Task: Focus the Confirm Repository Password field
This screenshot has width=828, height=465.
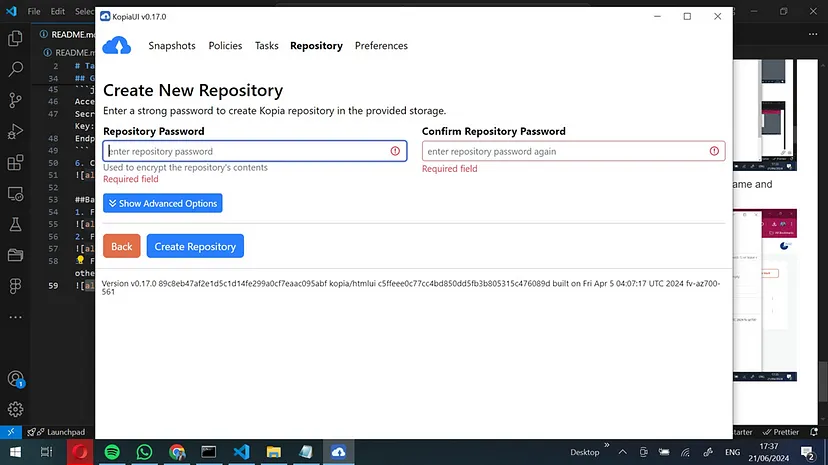Action: click(565, 151)
